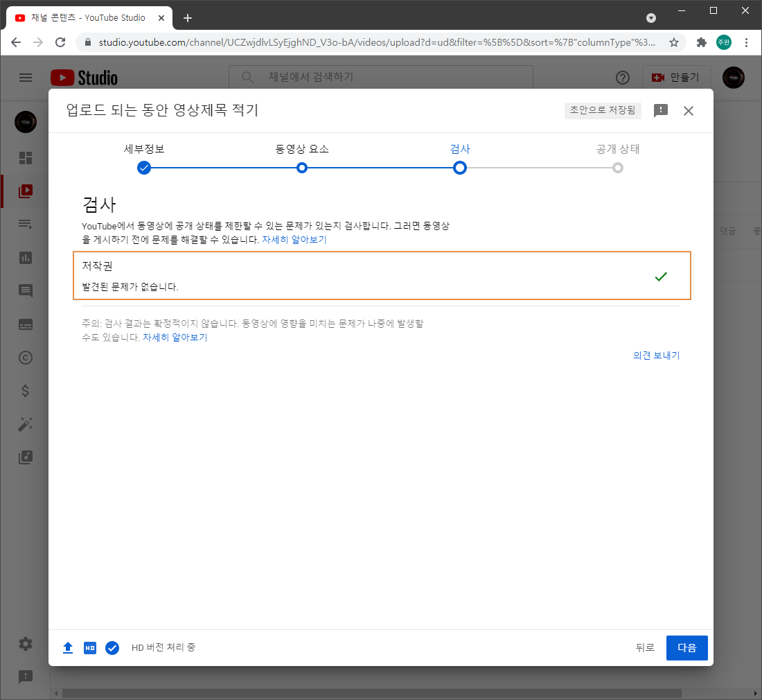Click the 의견 보내기 link
The height and width of the screenshot is (700, 762).
656,356
